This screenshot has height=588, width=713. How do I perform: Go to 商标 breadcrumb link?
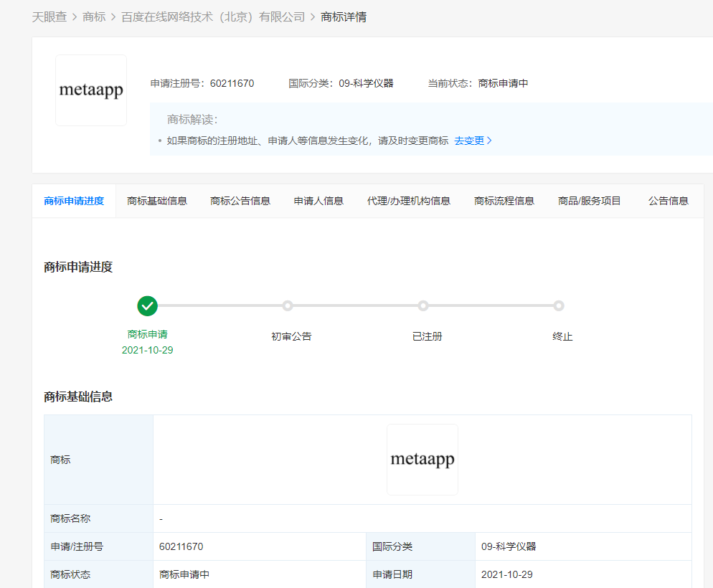(x=94, y=16)
